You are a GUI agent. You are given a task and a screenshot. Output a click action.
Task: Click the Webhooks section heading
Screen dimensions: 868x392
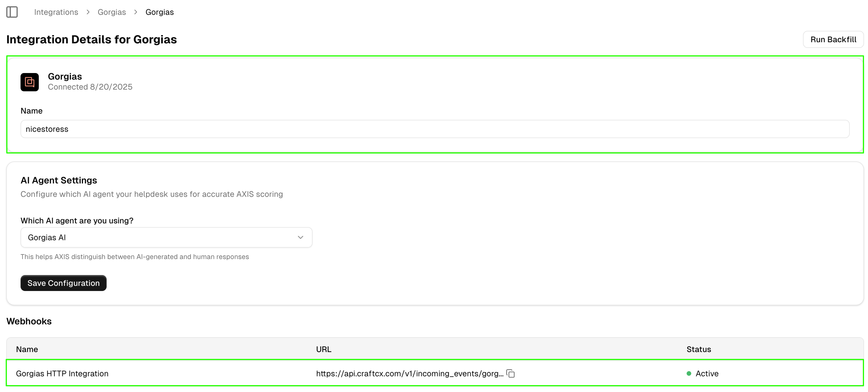pyautogui.click(x=29, y=321)
